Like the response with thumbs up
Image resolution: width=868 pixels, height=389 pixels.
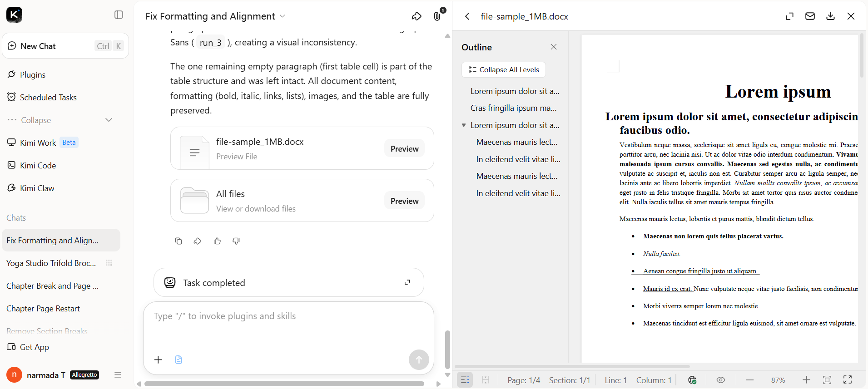pos(217,241)
